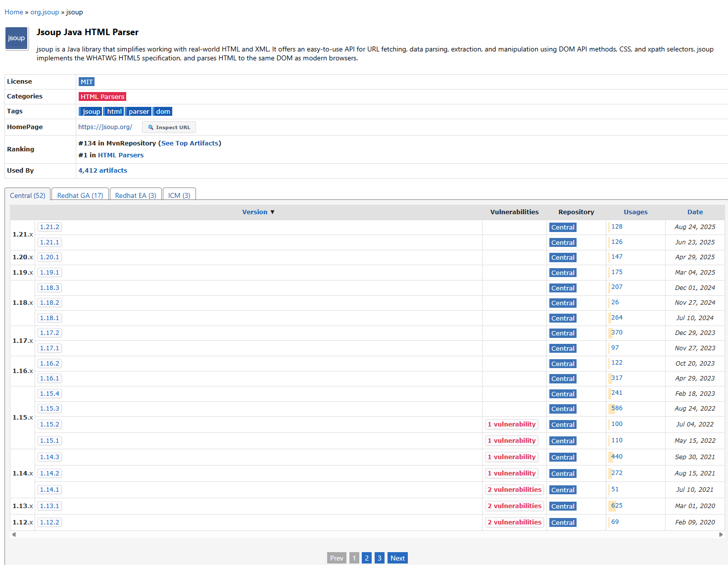The width and height of the screenshot is (728, 565).
Task: View the 2 vulnerabilities badge for 1.13.1
Action: point(515,506)
